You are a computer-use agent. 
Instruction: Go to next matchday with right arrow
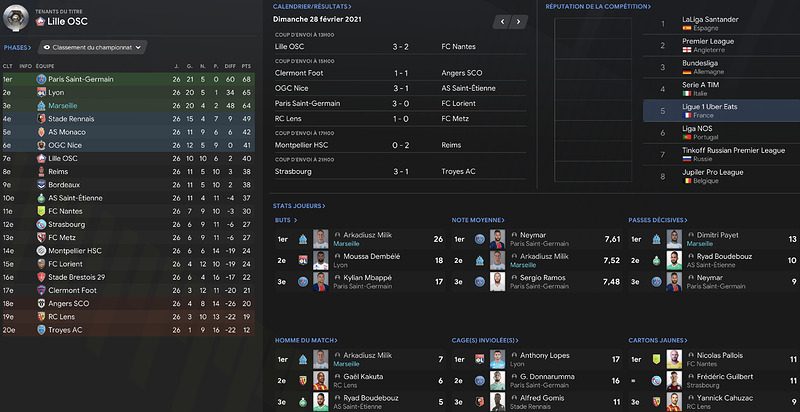tap(519, 21)
